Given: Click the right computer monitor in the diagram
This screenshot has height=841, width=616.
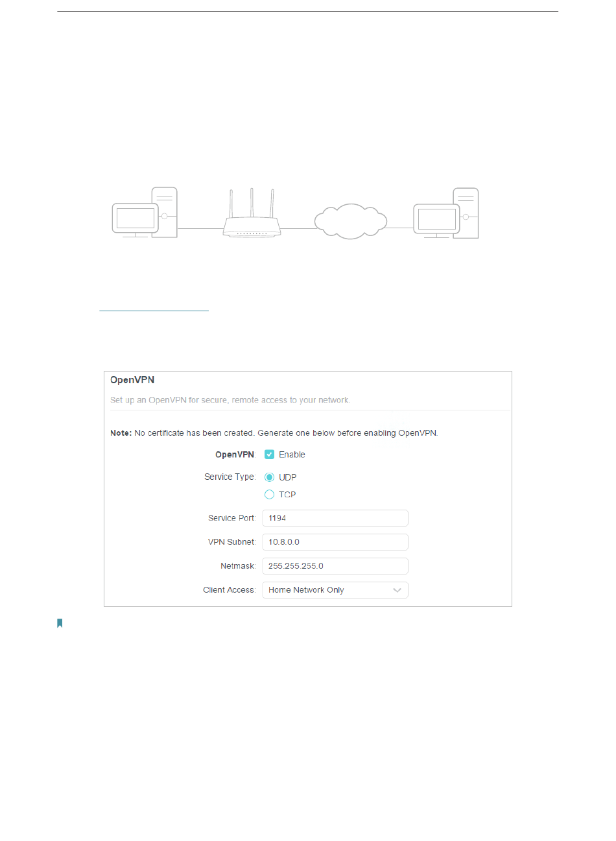Looking at the screenshot, I should (x=437, y=220).
